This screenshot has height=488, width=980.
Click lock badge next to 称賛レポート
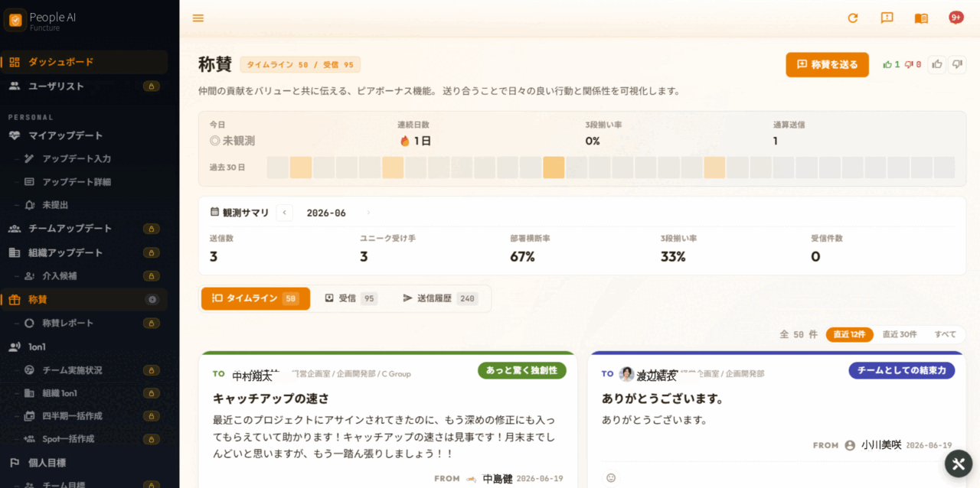[152, 324]
